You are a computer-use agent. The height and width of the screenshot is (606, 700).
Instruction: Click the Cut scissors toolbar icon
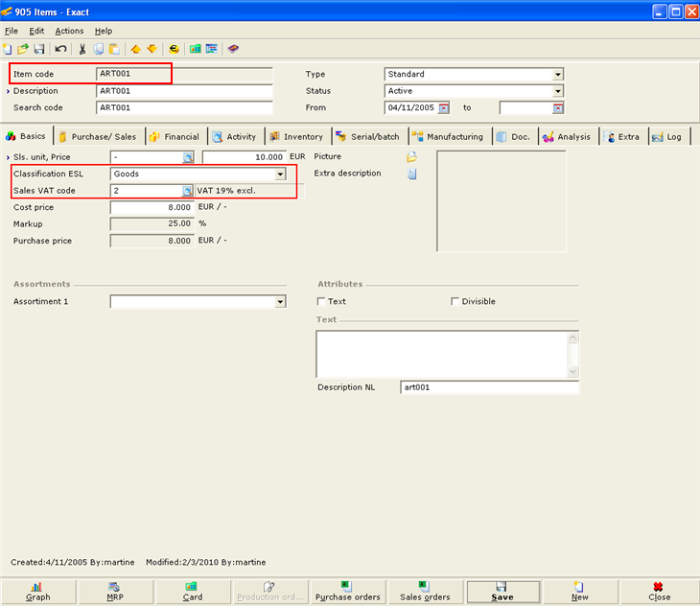tap(82, 49)
